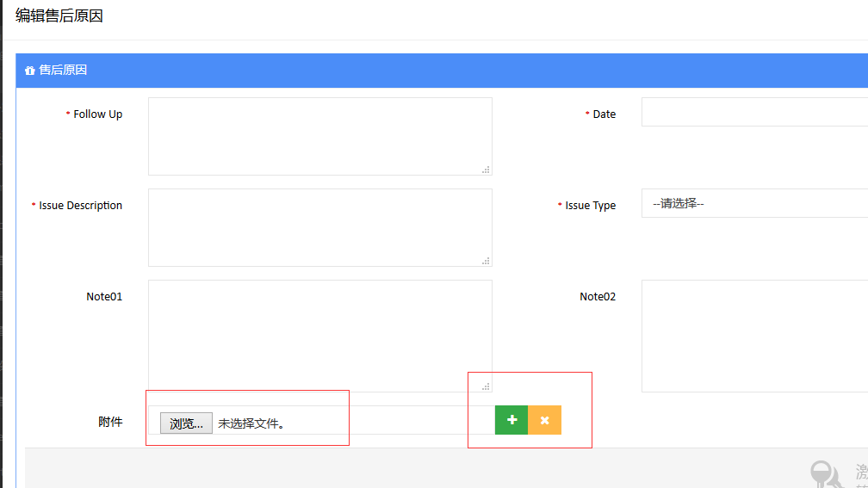Click the orange remove attachment button
The height and width of the screenshot is (488, 868).
click(x=545, y=420)
